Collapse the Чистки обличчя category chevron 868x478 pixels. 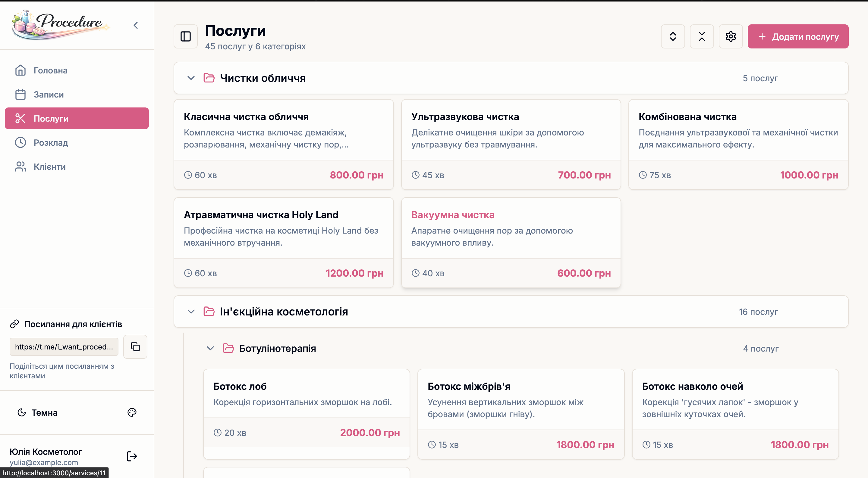click(190, 78)
